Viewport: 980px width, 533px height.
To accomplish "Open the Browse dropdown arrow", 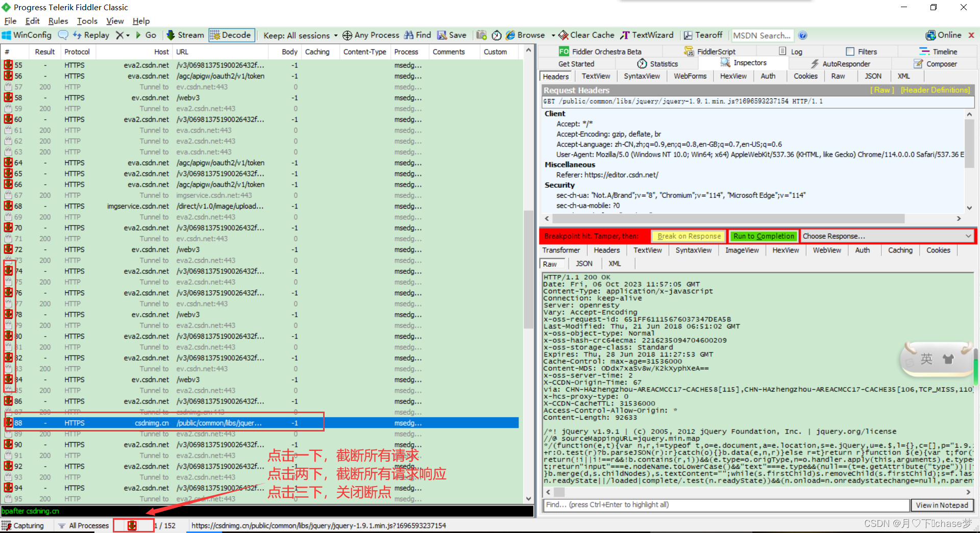I will (x=553, y=36).
